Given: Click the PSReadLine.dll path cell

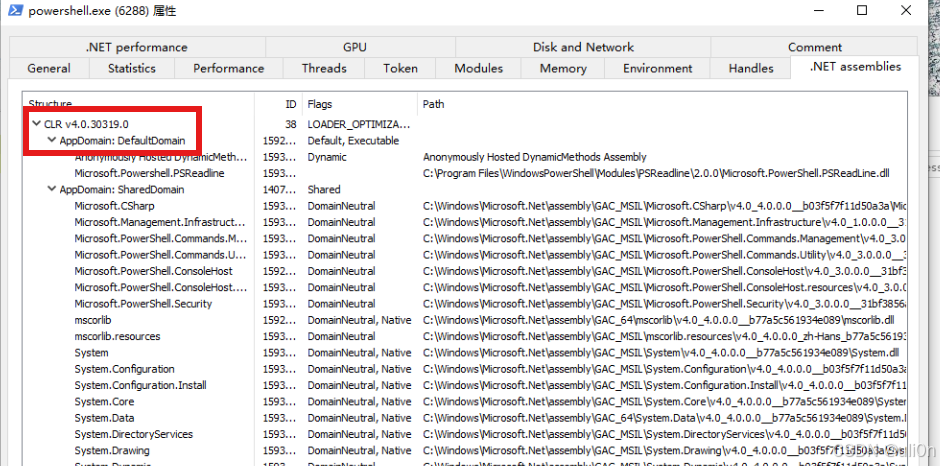Looking at the screenshot, I should (656, 173).
